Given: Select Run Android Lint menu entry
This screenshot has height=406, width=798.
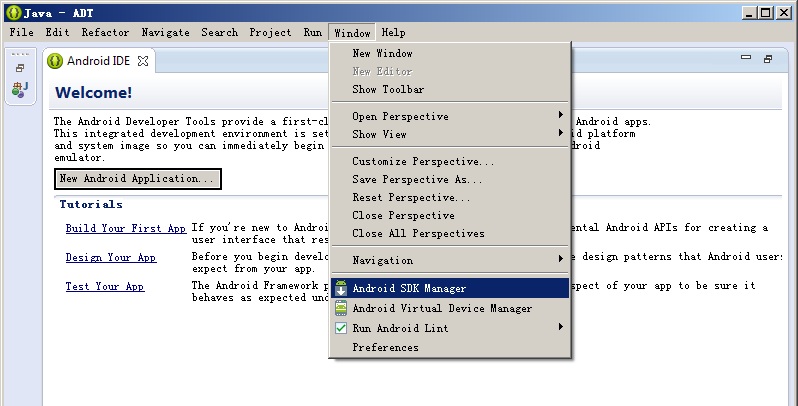Looking at the screenshot, I should click(x=450, y=328).
